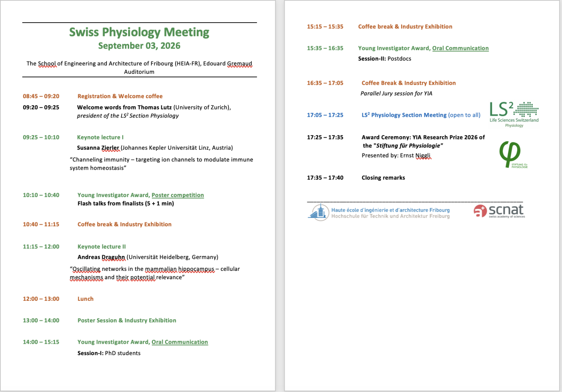Open Oral Communication link in 14:00 session
This screenshot has width=562, height=392.
pyautogui.click(x=180, y=342)
